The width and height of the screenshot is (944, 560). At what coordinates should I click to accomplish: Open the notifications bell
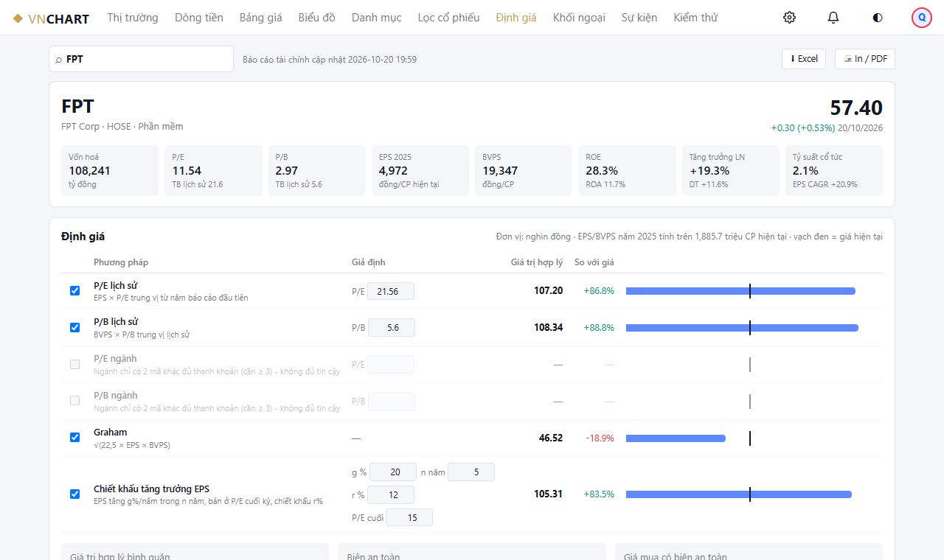(833, 18)
